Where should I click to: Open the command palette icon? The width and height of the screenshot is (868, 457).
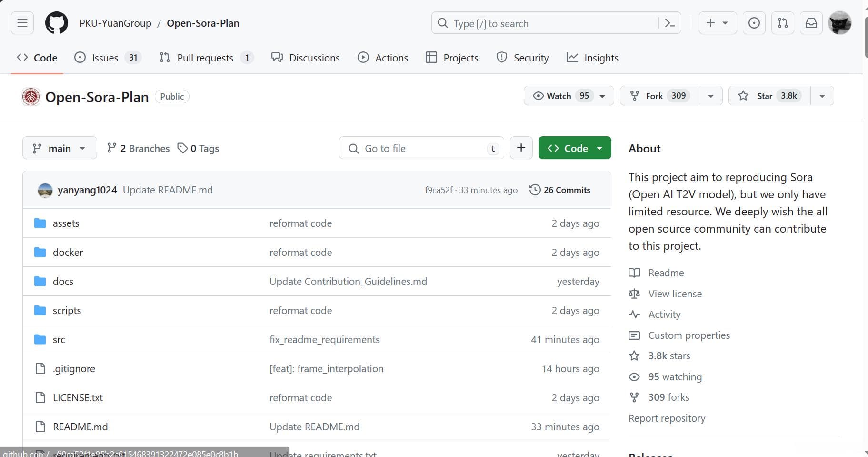click(x=669, y=23)
